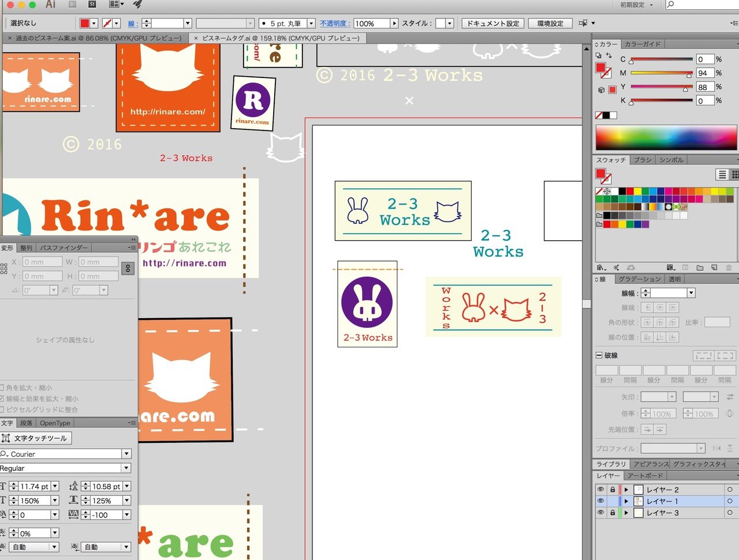Image resolution: width=739 pixels, height=560 pixels.
Task: Open Adobe Stock via the St icon
Action: pyautogui.click(x=92, y=4)
